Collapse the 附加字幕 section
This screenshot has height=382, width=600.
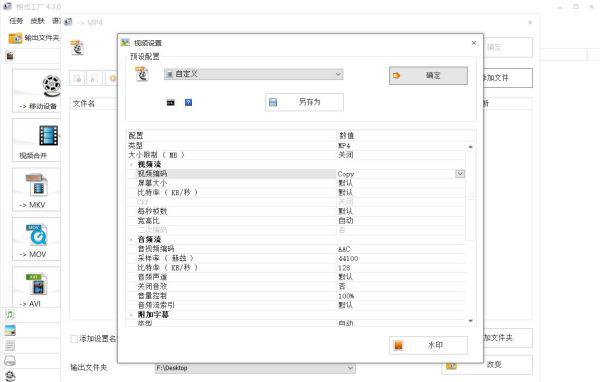pyautogui.click(x=131, y=315)
